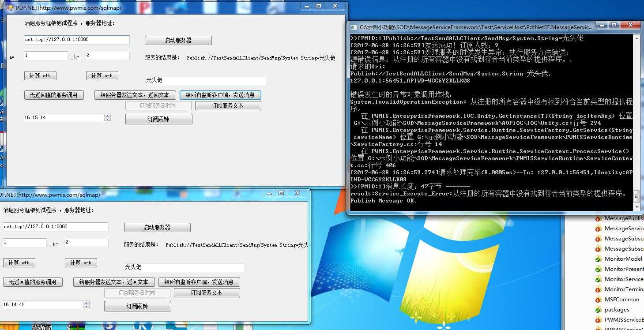Click 给所有监听客户端,发送消息 in the bottom window
The height and width of the screenshot is (330, 644).
pyautogui.click(x=199, y=282)
